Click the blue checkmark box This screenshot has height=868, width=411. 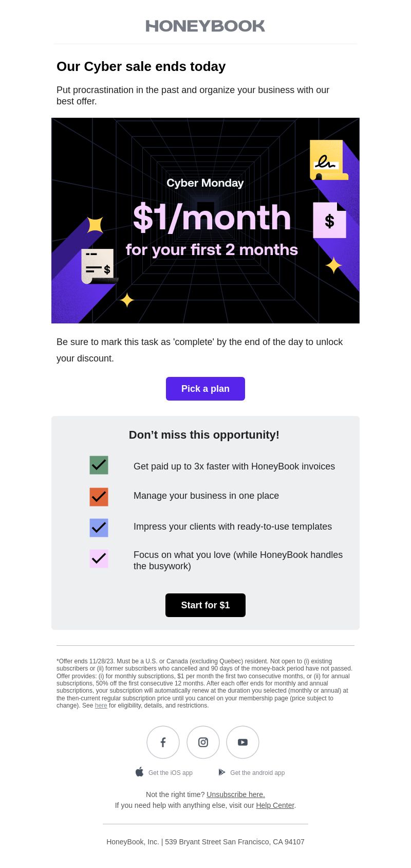(99, 528)
